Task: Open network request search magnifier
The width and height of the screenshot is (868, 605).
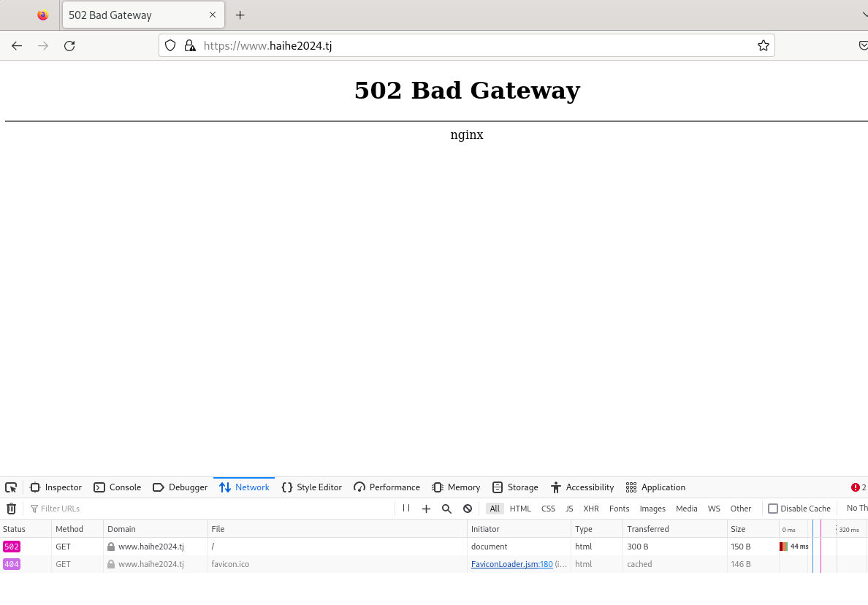Action: click(446, 509)
